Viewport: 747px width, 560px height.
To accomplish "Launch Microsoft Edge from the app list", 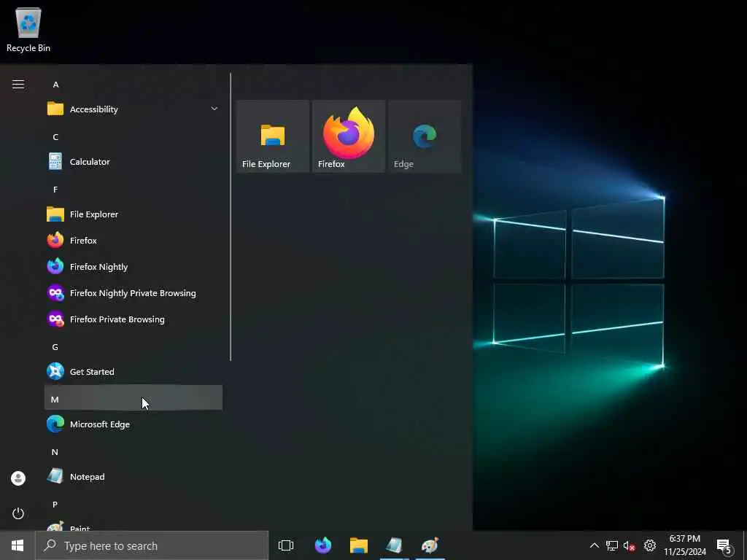I will click(133, 424).
